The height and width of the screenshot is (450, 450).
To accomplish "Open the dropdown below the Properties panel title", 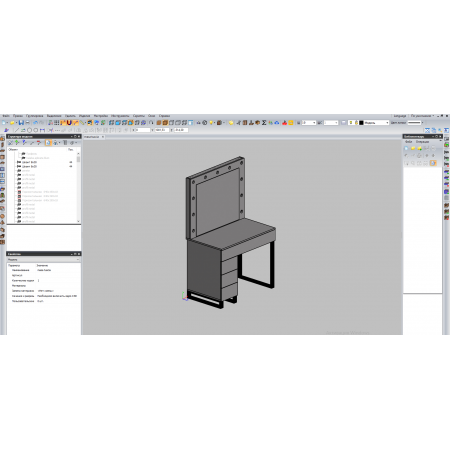I will pyautogui.click(x=43, y=259).
